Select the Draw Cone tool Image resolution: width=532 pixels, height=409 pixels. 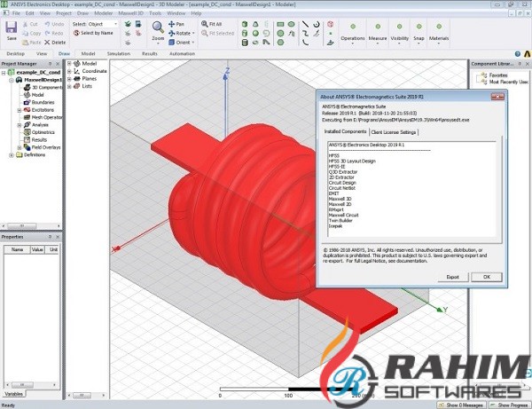(255, 24)
